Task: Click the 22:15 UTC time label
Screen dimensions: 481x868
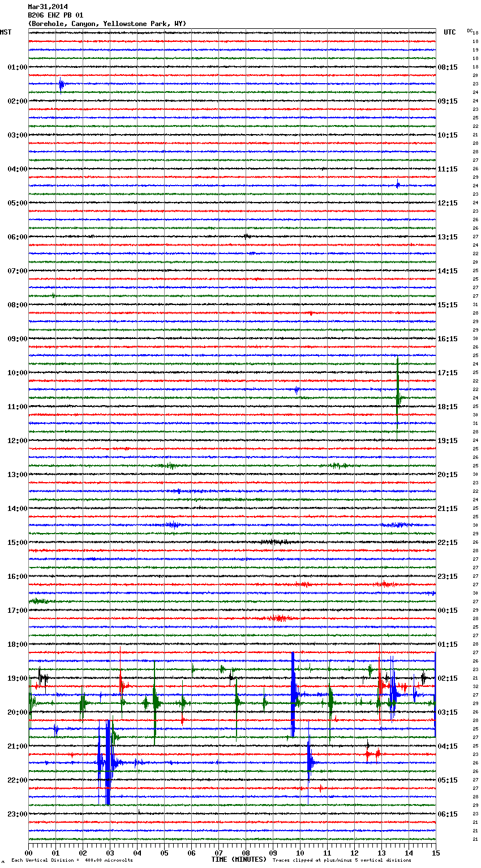Action: (448, 543)
